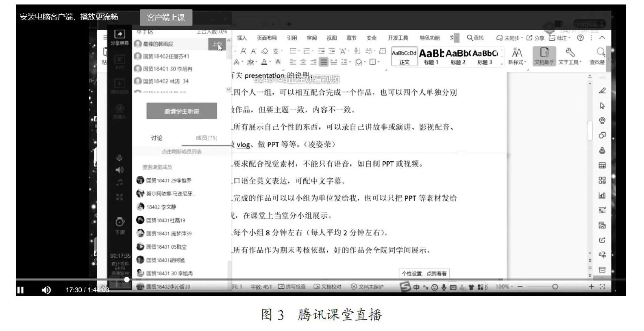Open the music note audio option
644x331 pixels.
[x=120, y=183]
